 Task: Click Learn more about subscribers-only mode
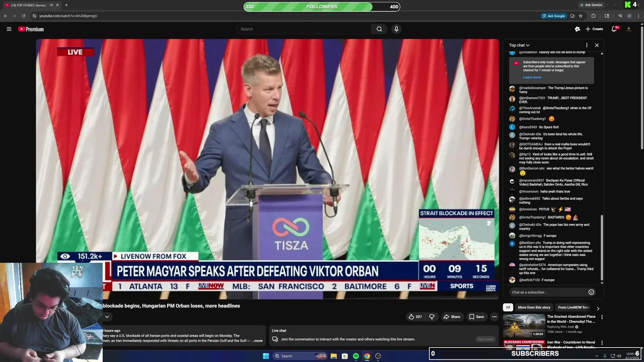[532, 77]
